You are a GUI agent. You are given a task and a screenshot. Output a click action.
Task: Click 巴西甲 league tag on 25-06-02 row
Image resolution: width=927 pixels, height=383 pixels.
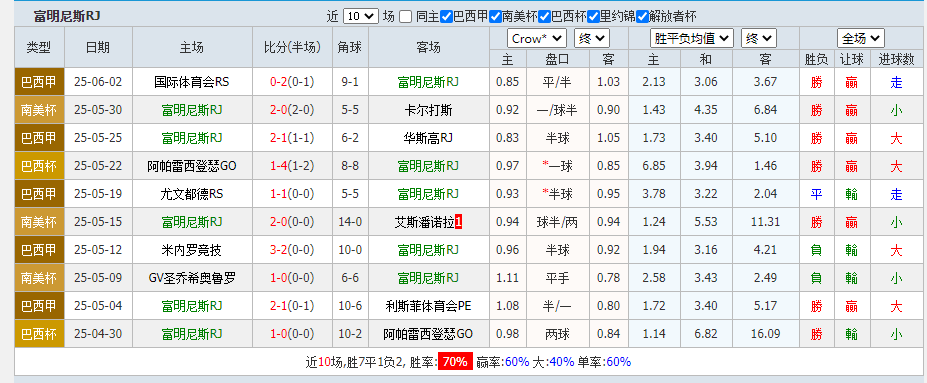(39, 82)
